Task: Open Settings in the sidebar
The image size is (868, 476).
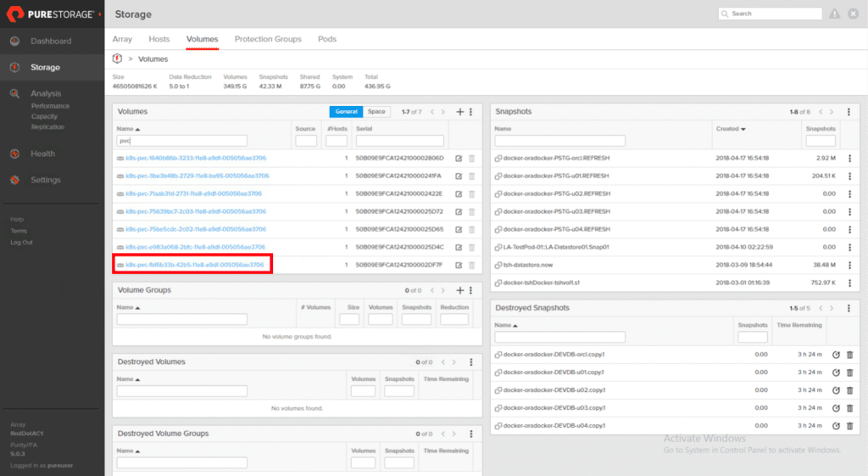Action: point(46,180)
